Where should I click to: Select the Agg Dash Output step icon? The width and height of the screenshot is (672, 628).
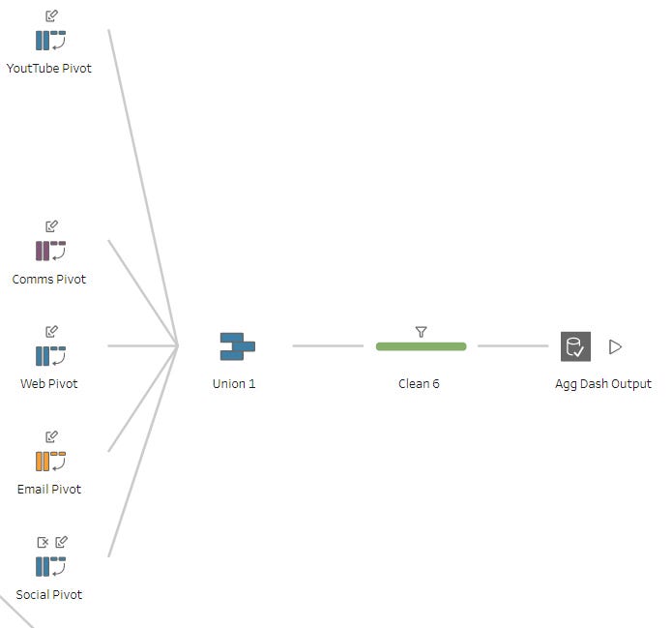point(575,346)
